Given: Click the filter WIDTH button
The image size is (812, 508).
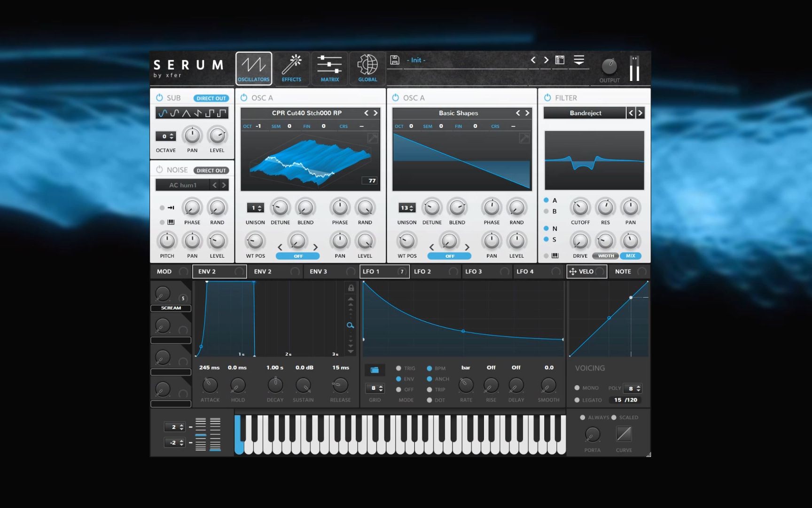Looking at the screenshot, I should tap(605, 256).
